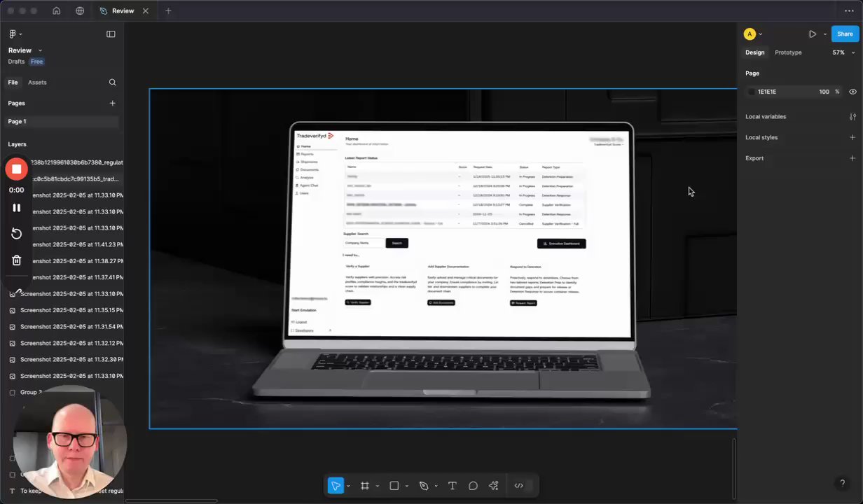Open the Help question mark button
The width and height of the screenshot is (863, 504).
click(x=842, y=483)
